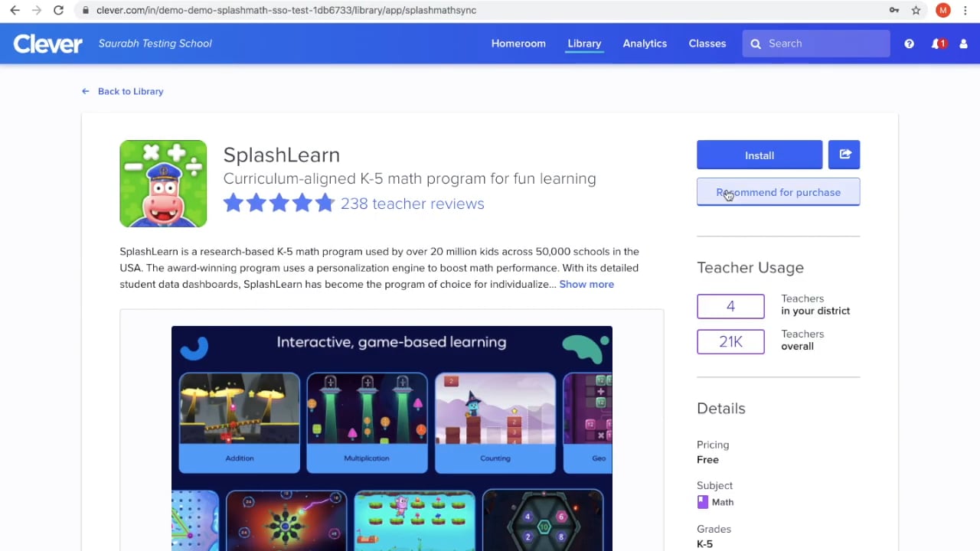
Task: Click the five-star rating
Action: coord(279,204)
